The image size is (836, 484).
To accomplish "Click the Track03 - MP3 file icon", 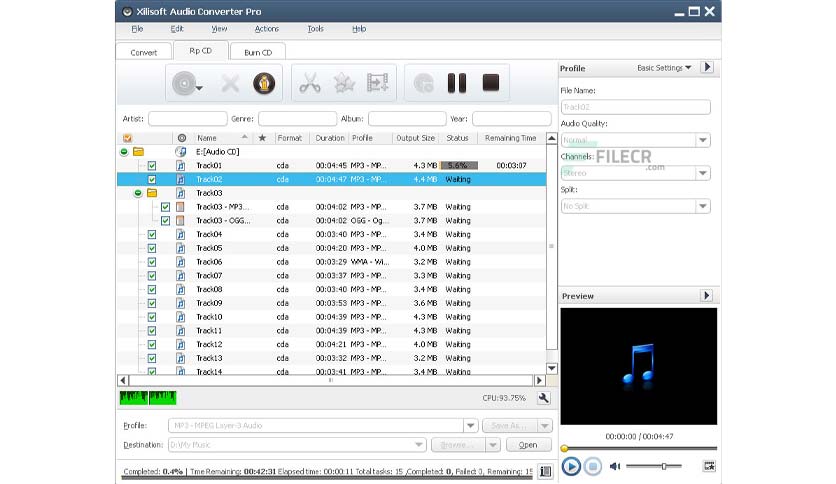I will tap(181, 207).
